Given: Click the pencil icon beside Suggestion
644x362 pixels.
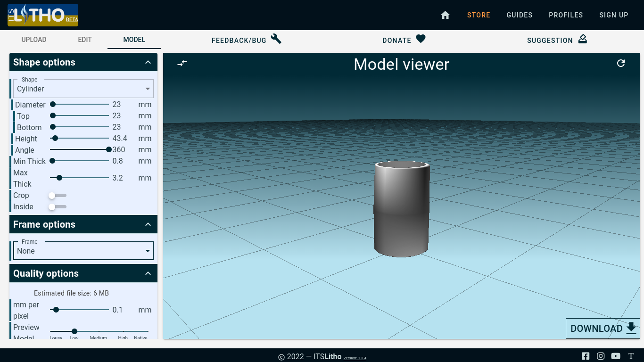Looking at the screenshot, I should pyautogui.click(x=583, y=39).
